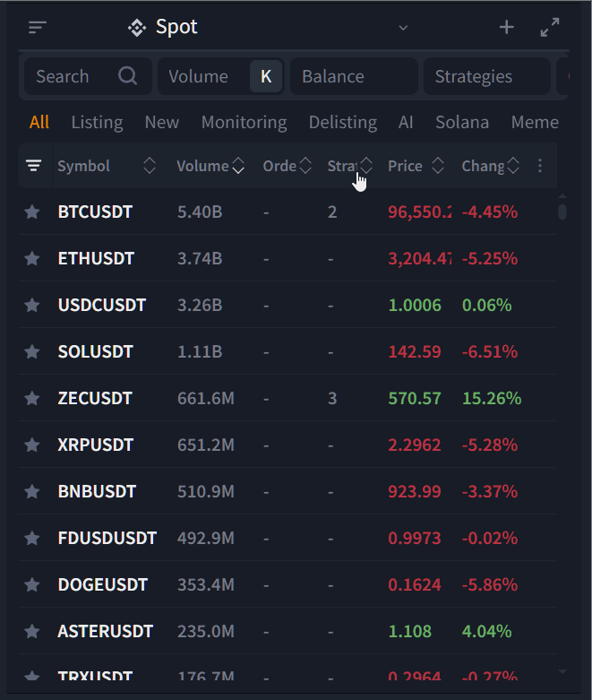
Task: Sort by Symbol column arrows
Action: click(x=150, y=166)
